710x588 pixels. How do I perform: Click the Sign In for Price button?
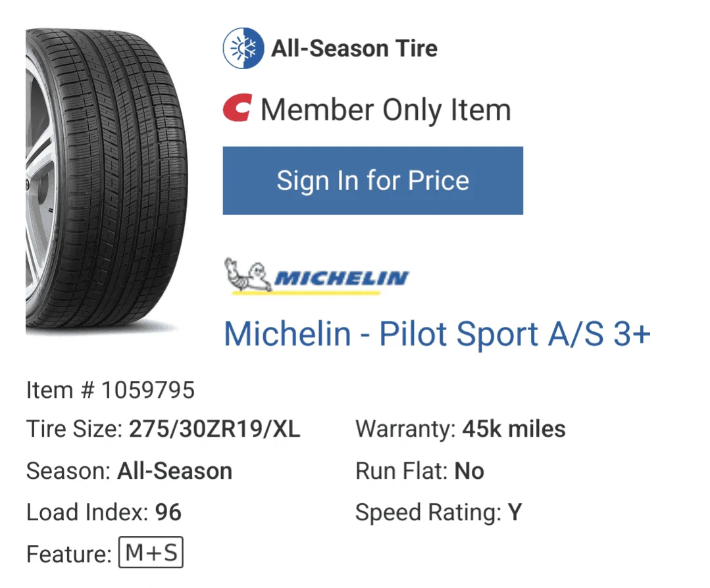tap(372, 180)
